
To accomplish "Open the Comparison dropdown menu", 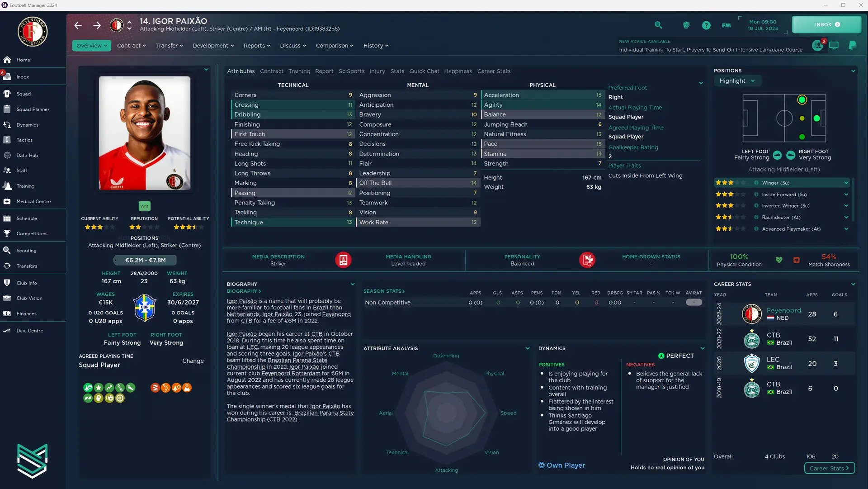I will click(x=335, y=46).
